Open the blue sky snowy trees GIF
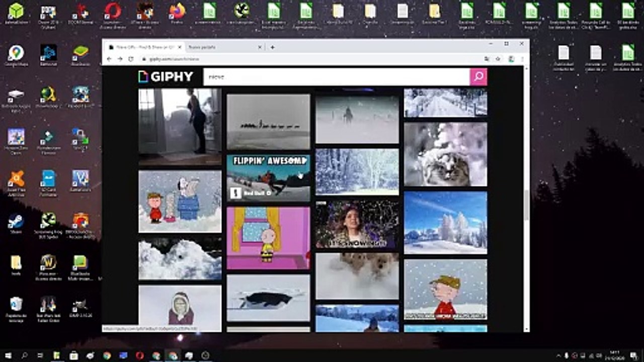The width and height of the screenshot is (644, 362). (x=445, y=223)
